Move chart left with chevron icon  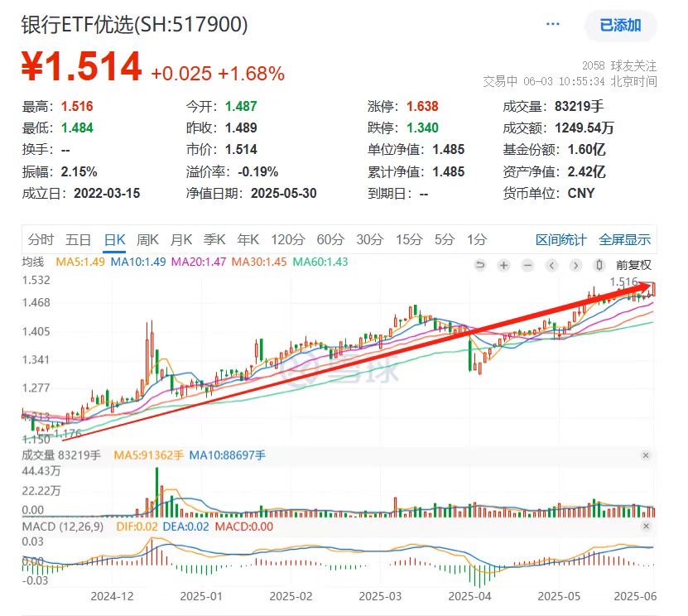click(551, 265)
